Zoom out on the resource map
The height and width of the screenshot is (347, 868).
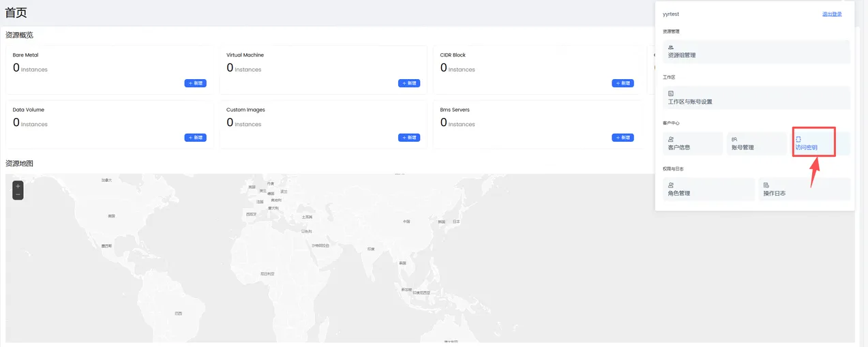click(18, 195)
